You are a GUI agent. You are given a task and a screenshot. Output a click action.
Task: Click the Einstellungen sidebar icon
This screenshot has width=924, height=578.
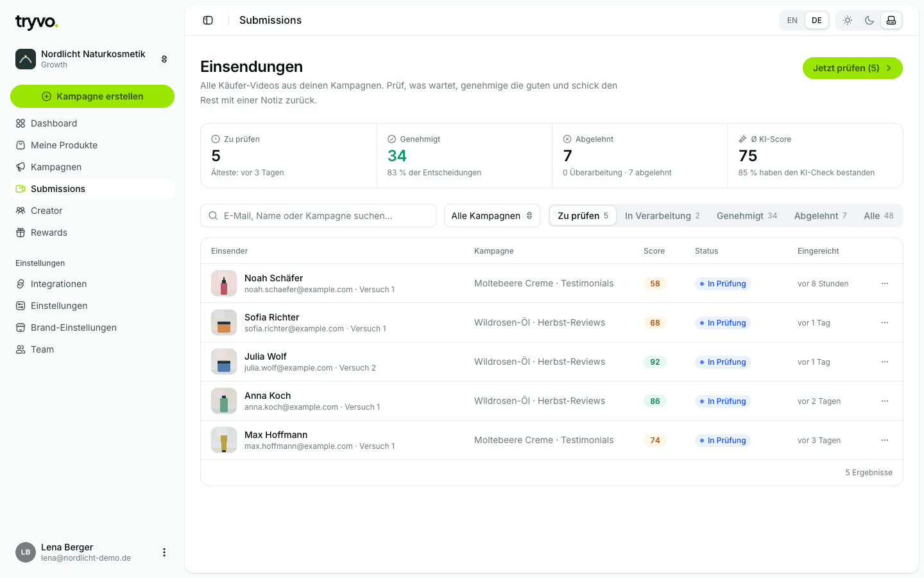click(x=21, y=306)
